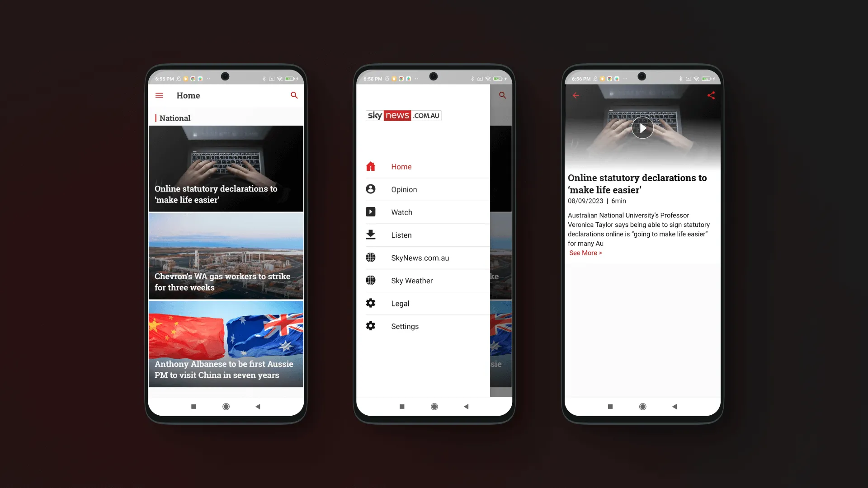Tap play button on statutory declarations video

tap(642, 128)
